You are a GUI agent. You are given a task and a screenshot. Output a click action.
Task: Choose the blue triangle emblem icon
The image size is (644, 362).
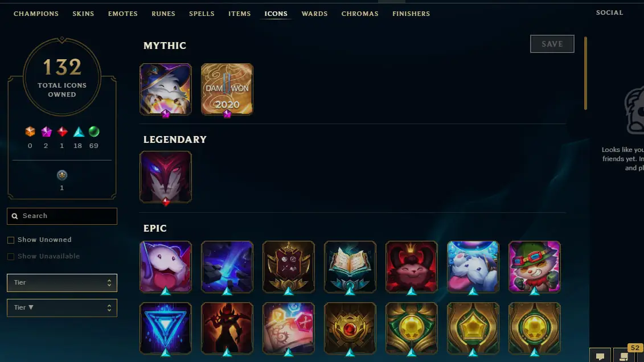(x=166, y=328)
